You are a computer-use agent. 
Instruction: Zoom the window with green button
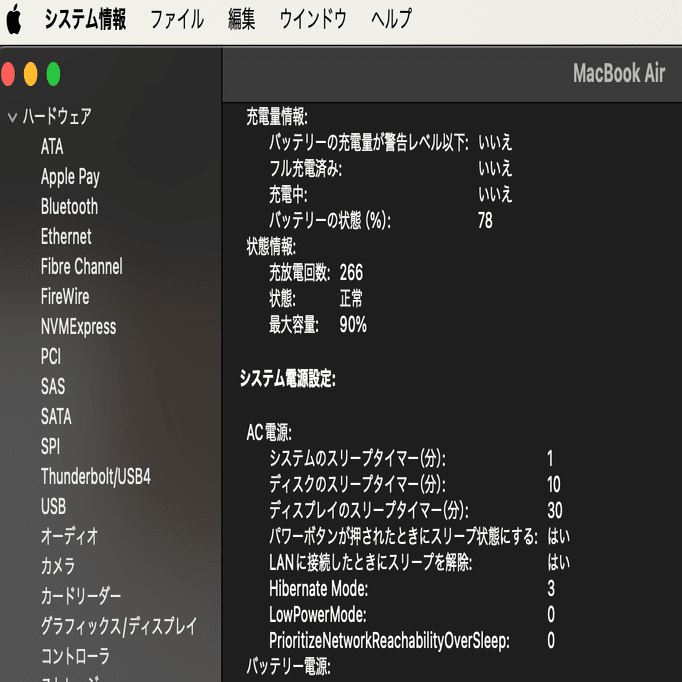tap(53, 74)
